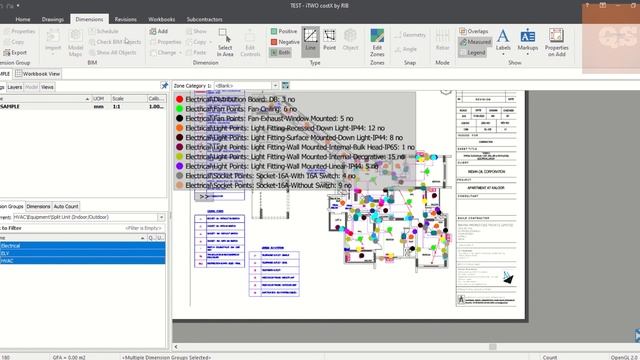Click the Schedule BIM button
This screenshot has height=360, width=640.
click(104, 31)
